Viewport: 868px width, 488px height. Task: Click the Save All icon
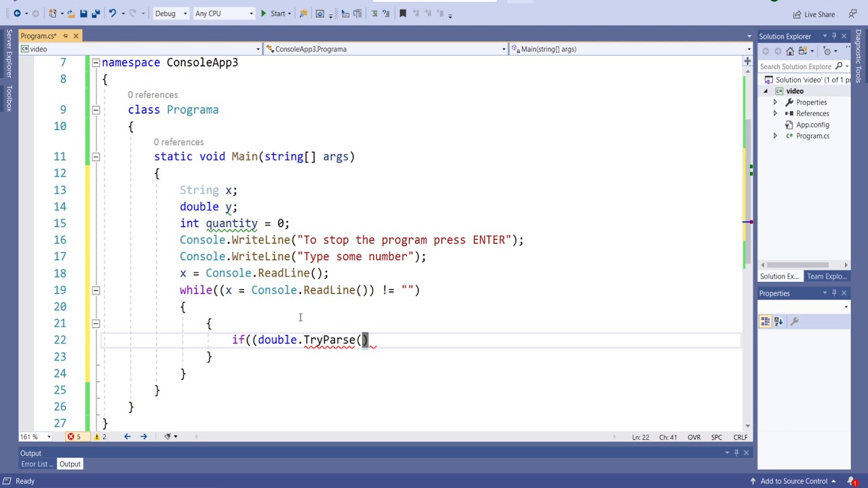pos(96,14)
